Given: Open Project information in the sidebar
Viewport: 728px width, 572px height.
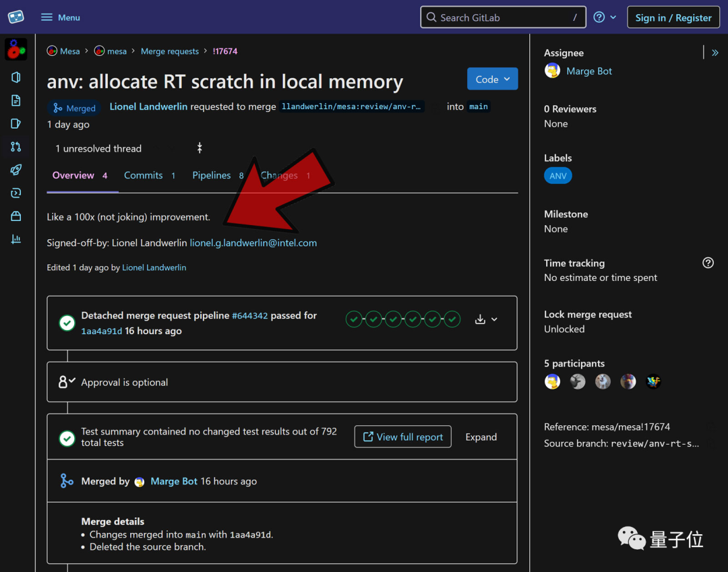Looking at the screenshot, I should [16, 77].
